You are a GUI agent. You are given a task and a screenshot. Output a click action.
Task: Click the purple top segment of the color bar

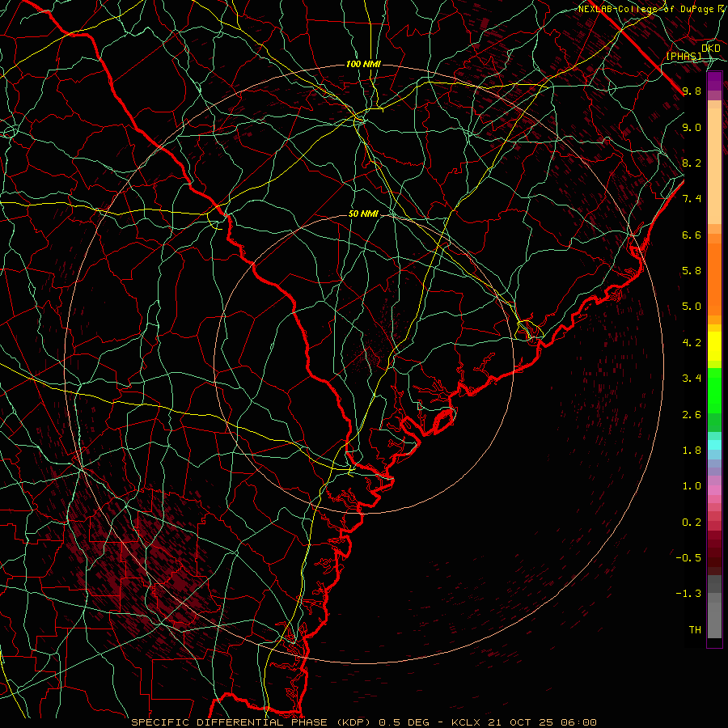click(x=714, y=82)
